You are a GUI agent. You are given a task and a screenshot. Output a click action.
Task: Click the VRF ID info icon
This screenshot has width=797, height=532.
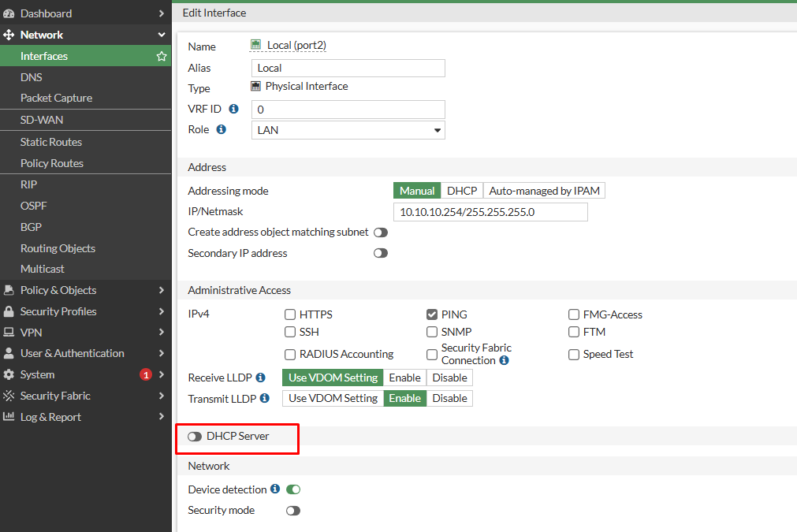click(234, 109)
